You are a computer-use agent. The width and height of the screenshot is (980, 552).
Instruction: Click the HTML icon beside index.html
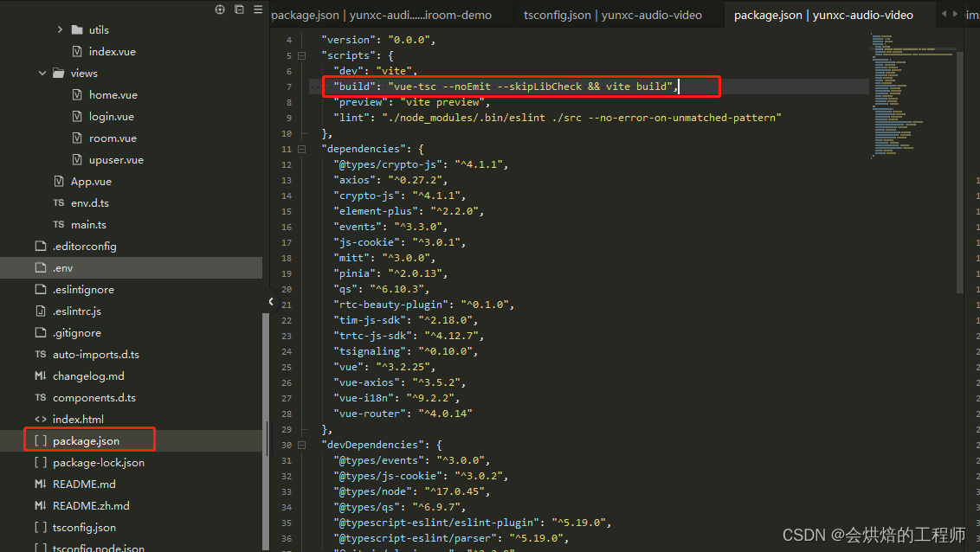41,419
